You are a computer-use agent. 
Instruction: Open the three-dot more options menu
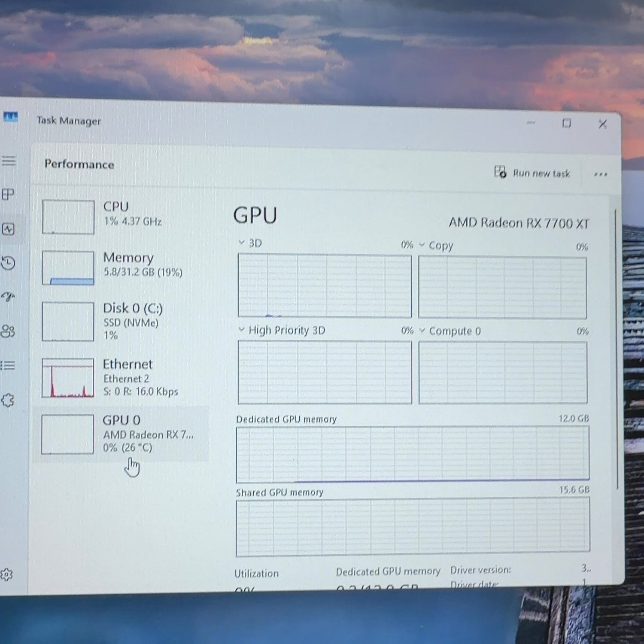601,174
